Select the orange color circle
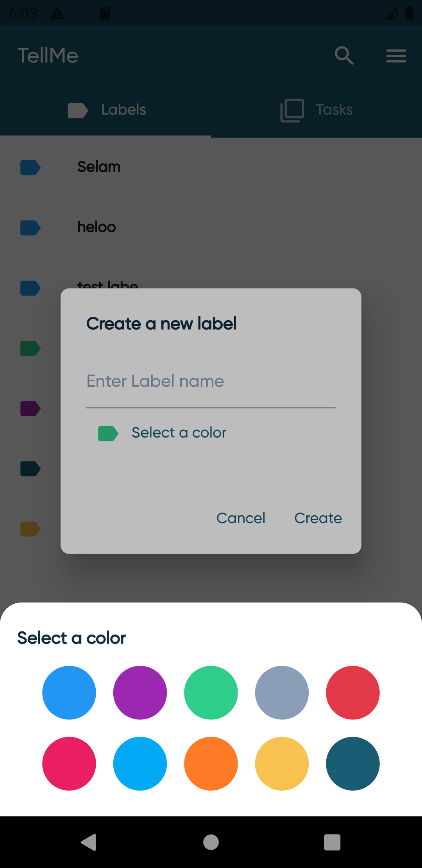Screen dimensions: 422x868 pyautogui.click(x=211, y=764)
